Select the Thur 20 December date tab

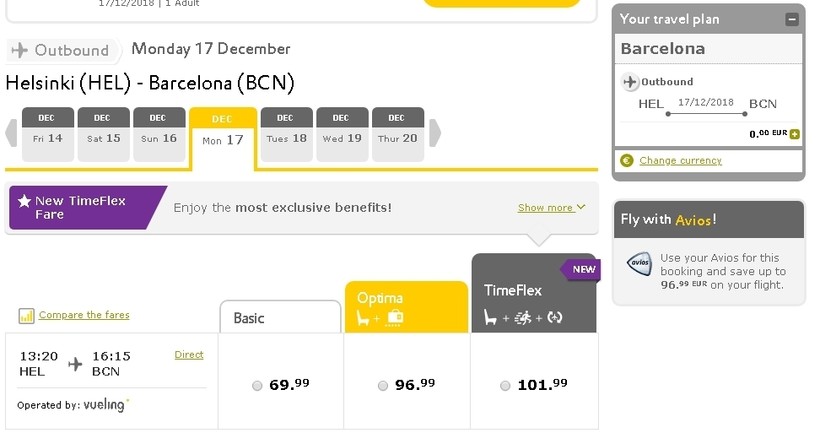click(x=397, y=134)
